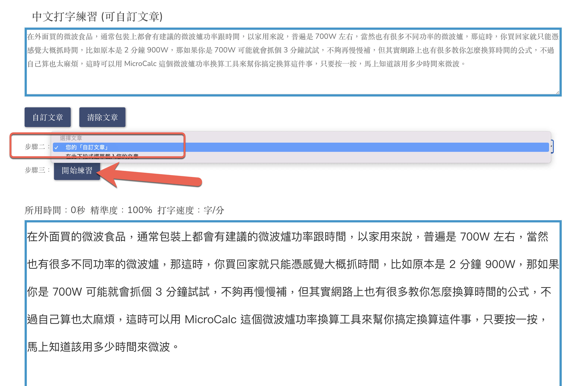
Task: Click the 自訂文章 button
Action: pyautogui.click(x=48, y=117)
